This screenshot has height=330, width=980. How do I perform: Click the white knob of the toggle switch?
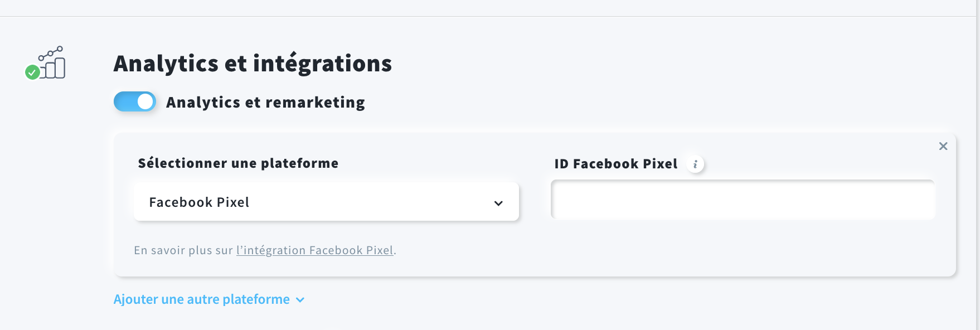[x=145, y=101]
